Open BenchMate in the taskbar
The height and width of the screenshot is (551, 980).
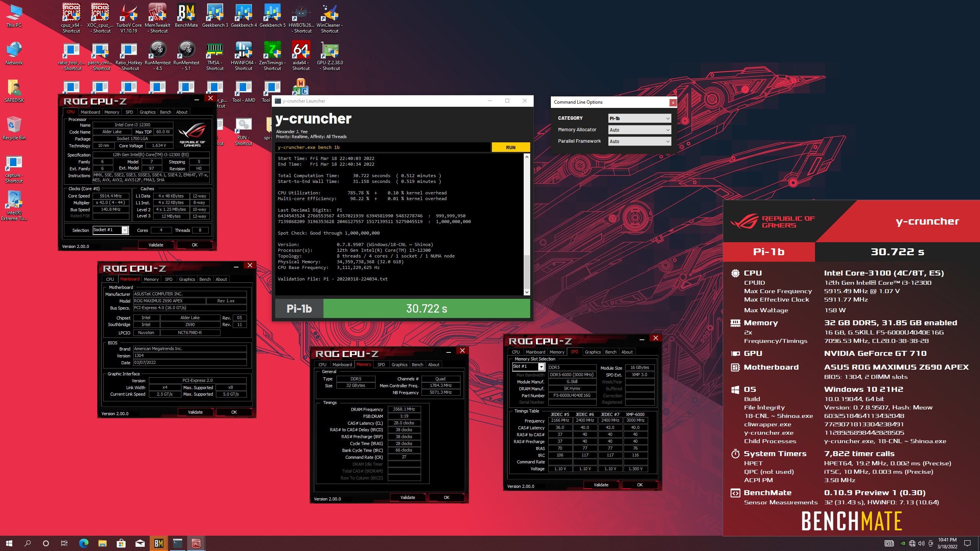[x=158, y=543]
